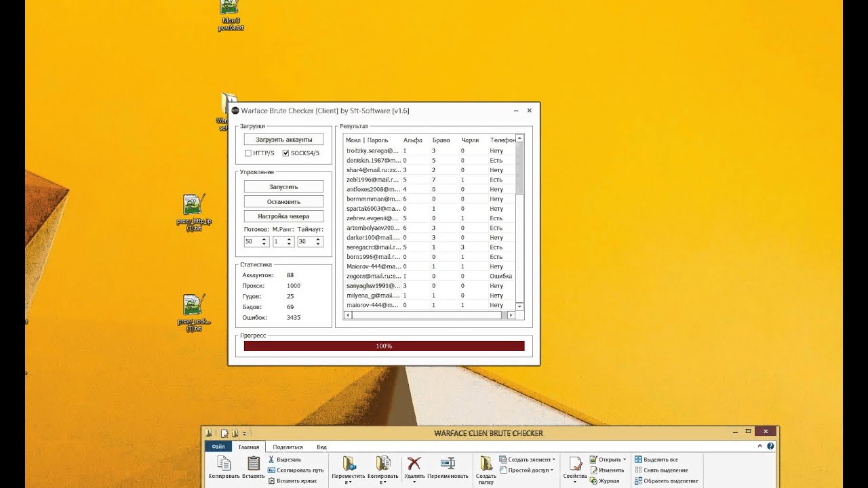Click Вставить ярлык in the ribbon
The width and height of the screenshot is (868, 488).
pos(292,481)
